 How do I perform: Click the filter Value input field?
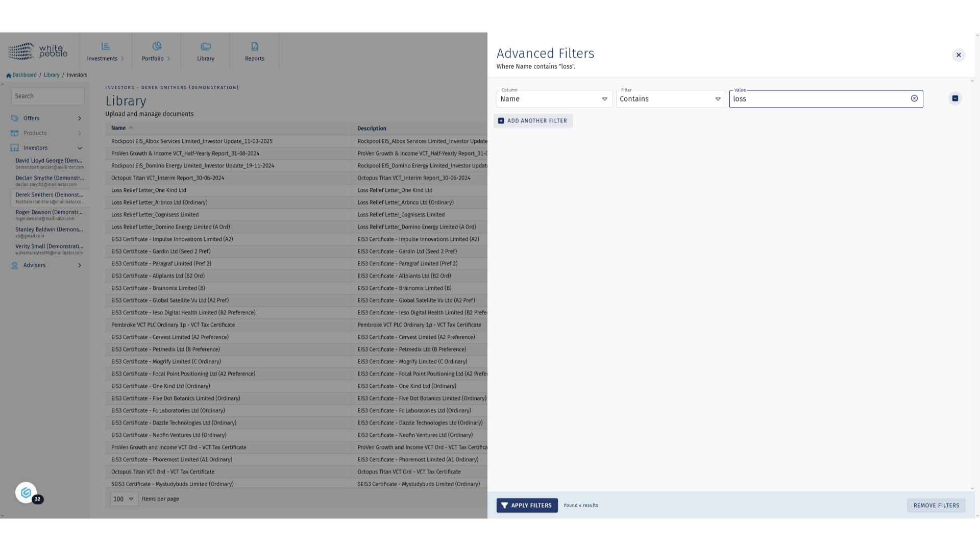coord(819,99)
